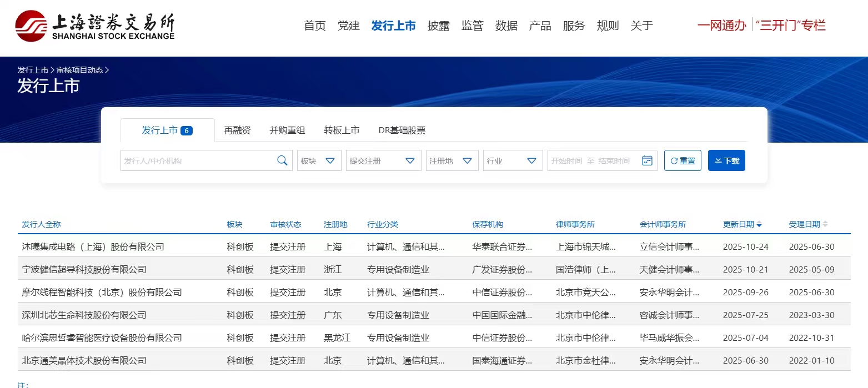Click the 下载 download button

point(726,160)
